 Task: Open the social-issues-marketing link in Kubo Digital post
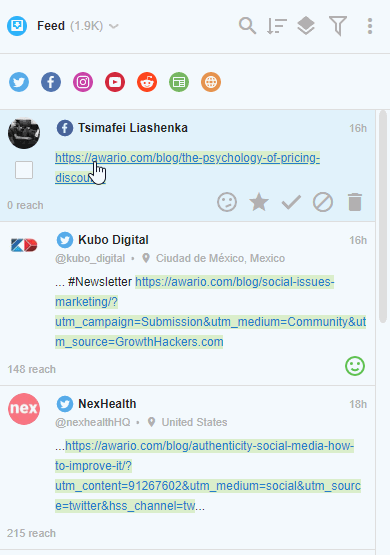click(211, 312)
